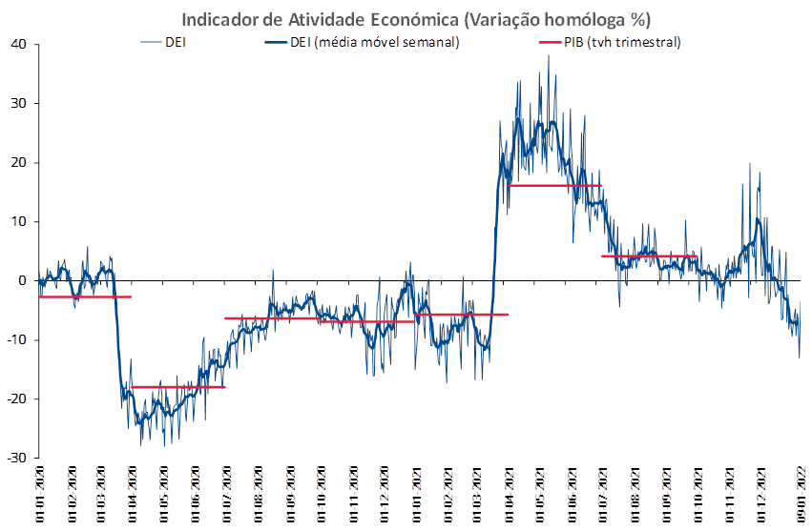The width and height of the screenshot is (812, 531).
Task: Click the red PIB segment near 4 percent
Action: [x=650, y=255]
